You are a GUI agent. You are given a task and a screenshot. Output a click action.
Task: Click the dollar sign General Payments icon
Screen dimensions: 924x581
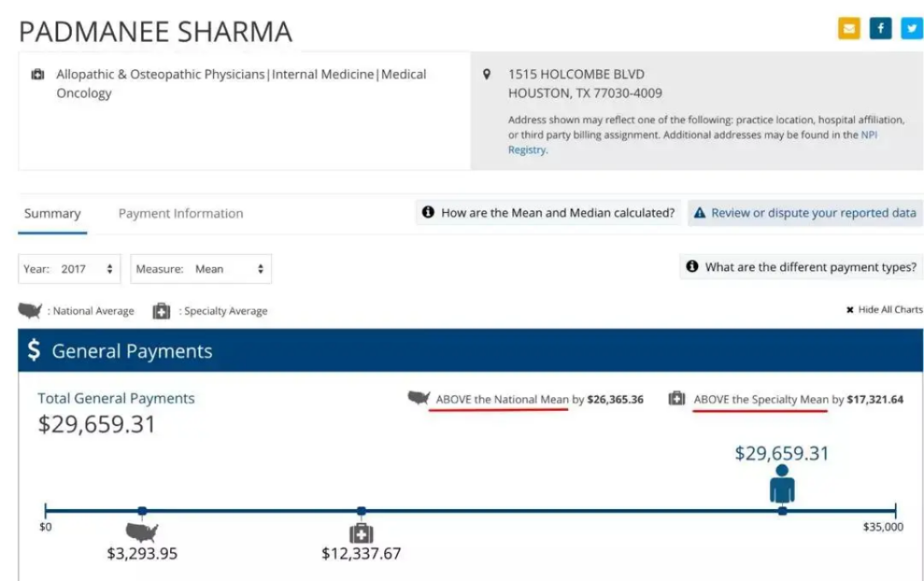click(34, 349)
